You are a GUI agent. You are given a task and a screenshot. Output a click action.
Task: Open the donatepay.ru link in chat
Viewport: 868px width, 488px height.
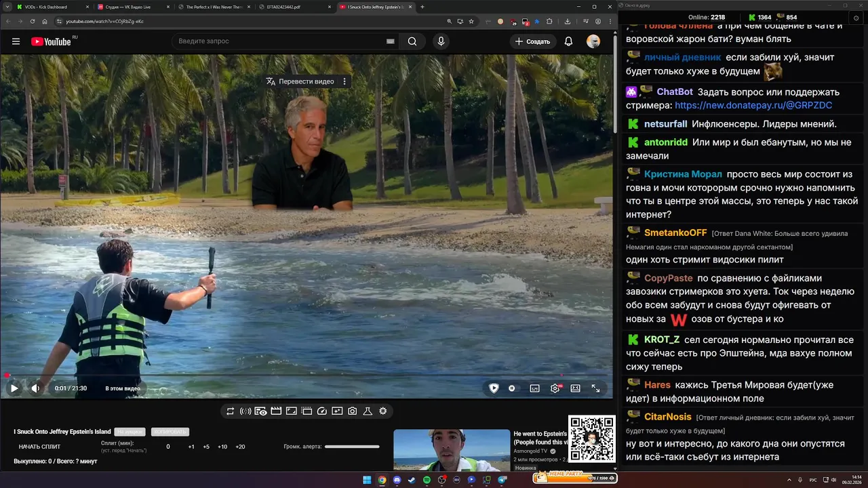click(753, 106)
